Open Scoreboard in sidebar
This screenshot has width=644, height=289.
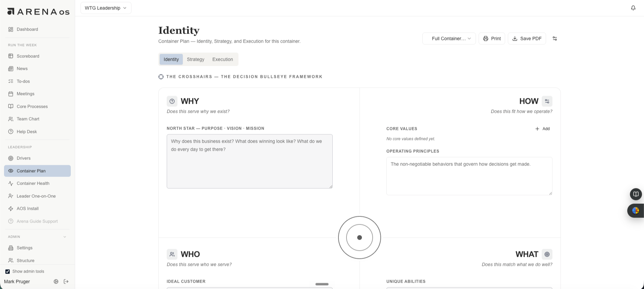(x=37, y=56)
